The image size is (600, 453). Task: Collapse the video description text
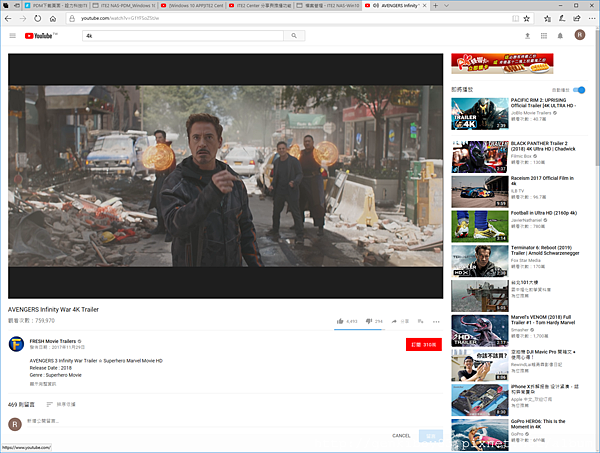(x=42, y=384)
